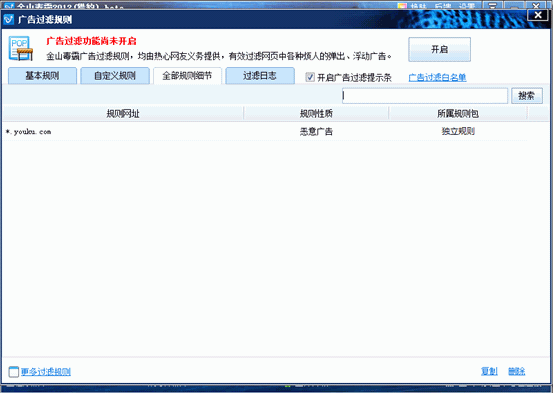Click the POP ad filter icon
Image resolution: width=553 pixels, height=393 pixels.
coord(21,49)
